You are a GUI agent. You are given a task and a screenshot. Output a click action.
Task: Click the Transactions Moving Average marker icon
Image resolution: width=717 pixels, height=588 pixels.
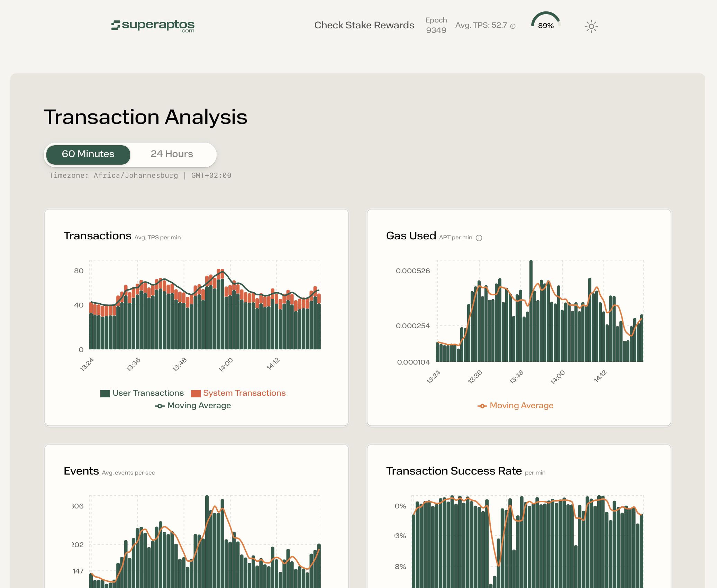(x=160, y=406)
